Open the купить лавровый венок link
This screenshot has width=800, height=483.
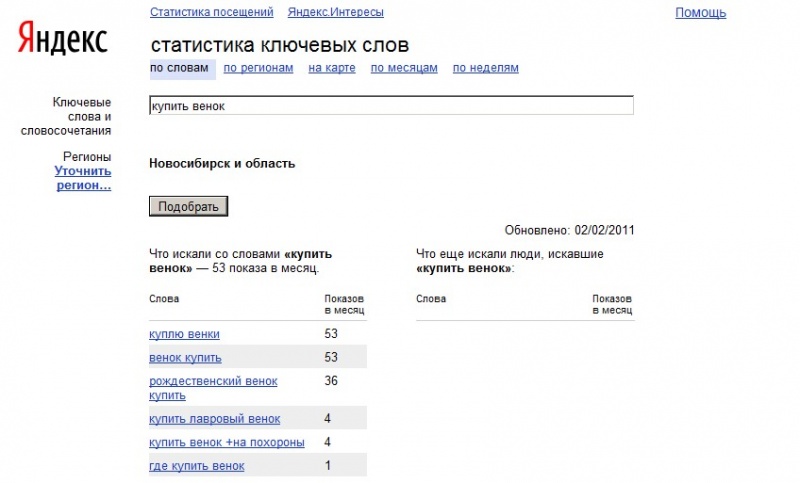point(214,419)
